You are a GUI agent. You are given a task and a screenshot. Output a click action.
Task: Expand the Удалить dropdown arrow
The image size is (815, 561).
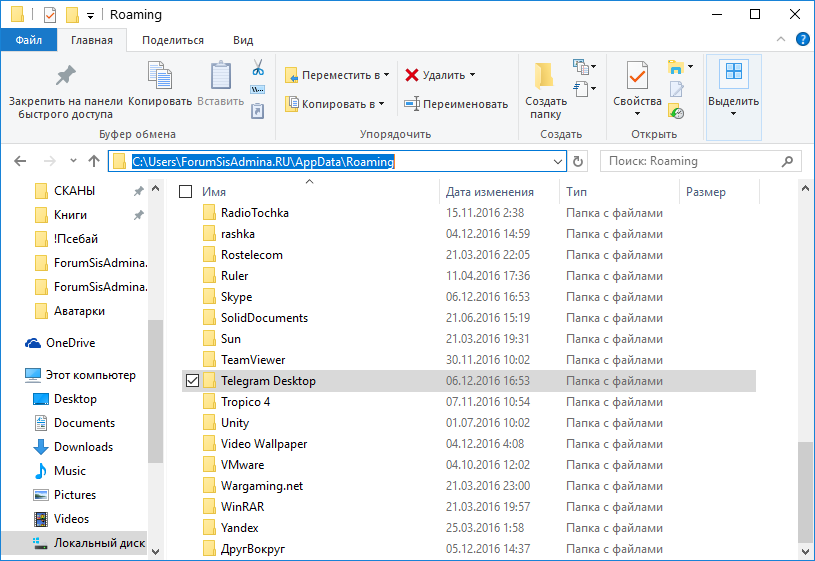pos(472,75)
